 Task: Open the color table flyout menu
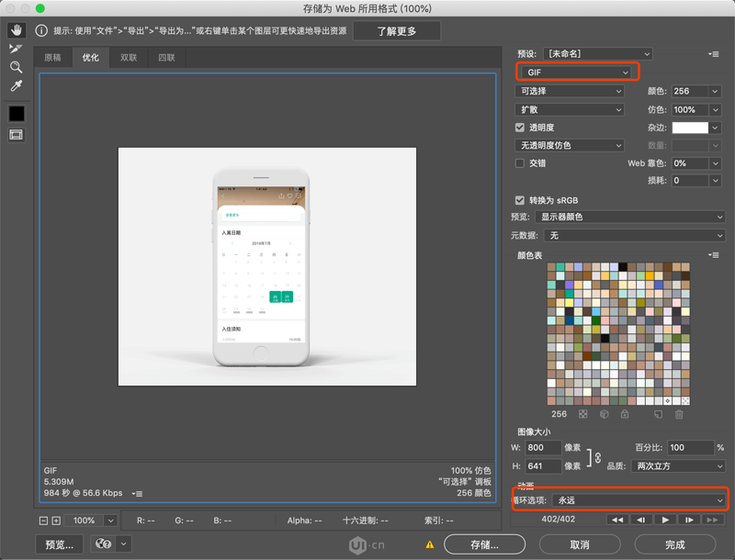coord(714,255)
